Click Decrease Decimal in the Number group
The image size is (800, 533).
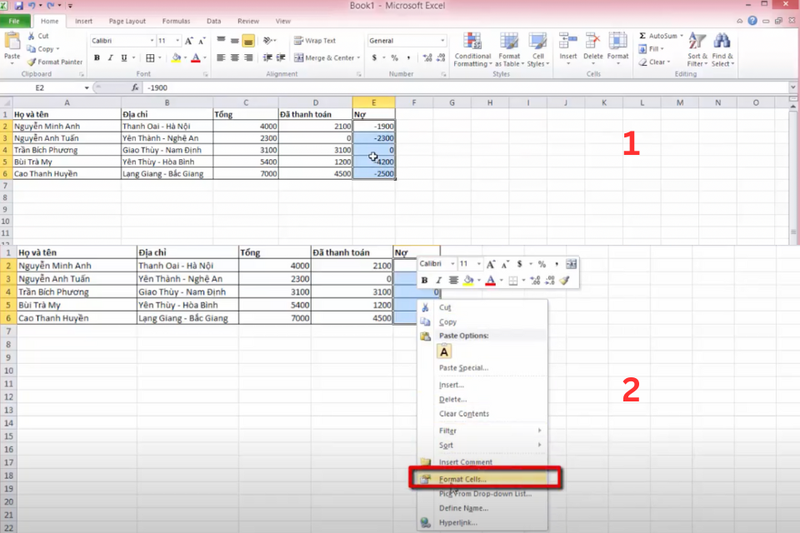441,58
